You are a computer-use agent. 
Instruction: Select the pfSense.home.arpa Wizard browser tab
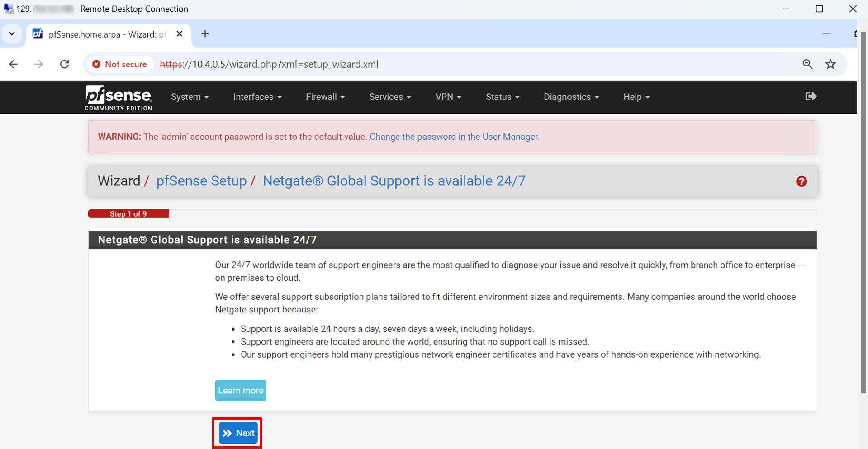click(109, 34)
